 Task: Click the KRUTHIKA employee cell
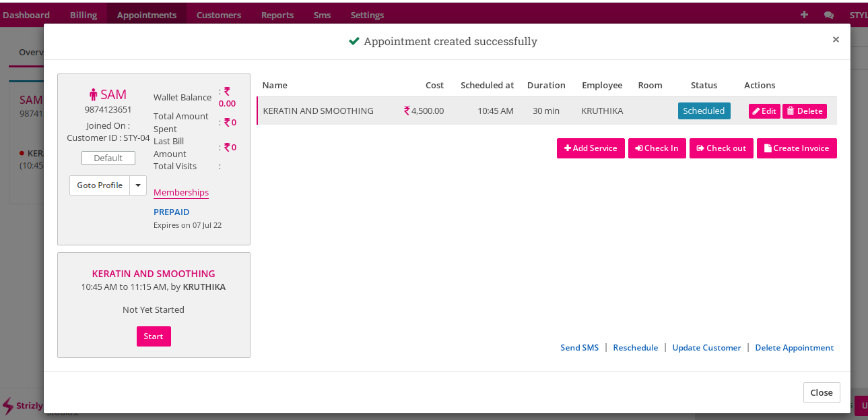tap(602, 111)
